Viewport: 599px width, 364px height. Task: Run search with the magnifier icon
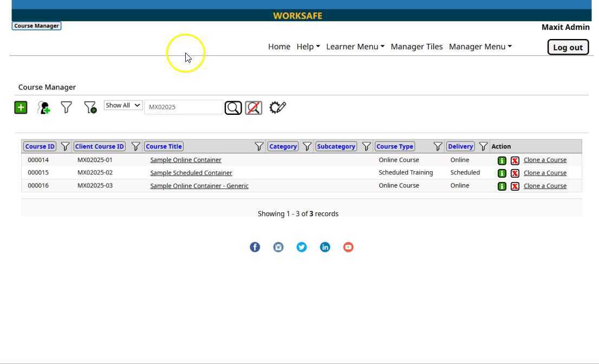pos(233,108)
